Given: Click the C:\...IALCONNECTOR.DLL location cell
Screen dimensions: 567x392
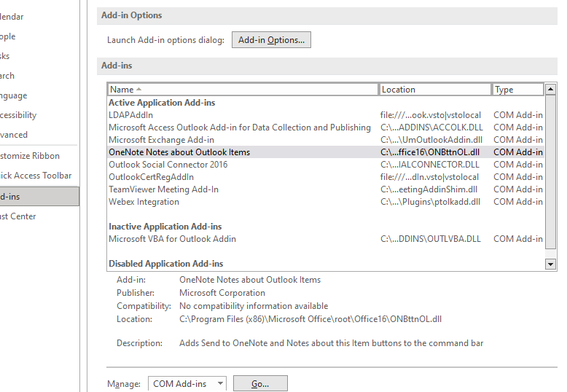Looking at the screenshot, I should (430, 165).
